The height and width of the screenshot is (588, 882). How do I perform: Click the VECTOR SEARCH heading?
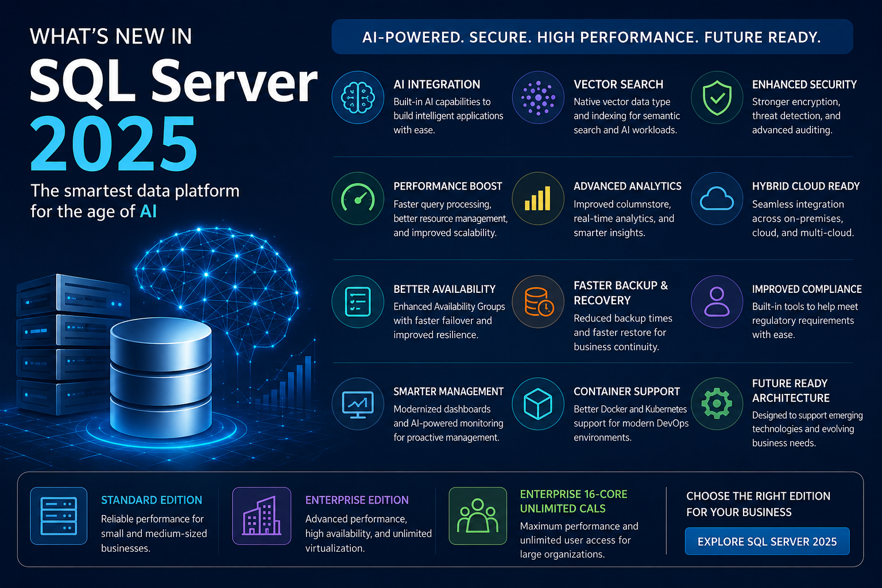(x=618, y=84)
